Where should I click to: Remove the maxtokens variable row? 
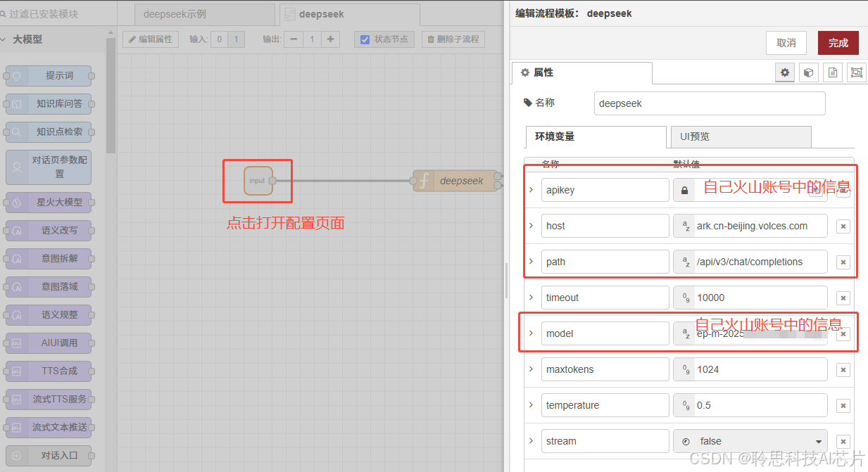pos(843,369)
